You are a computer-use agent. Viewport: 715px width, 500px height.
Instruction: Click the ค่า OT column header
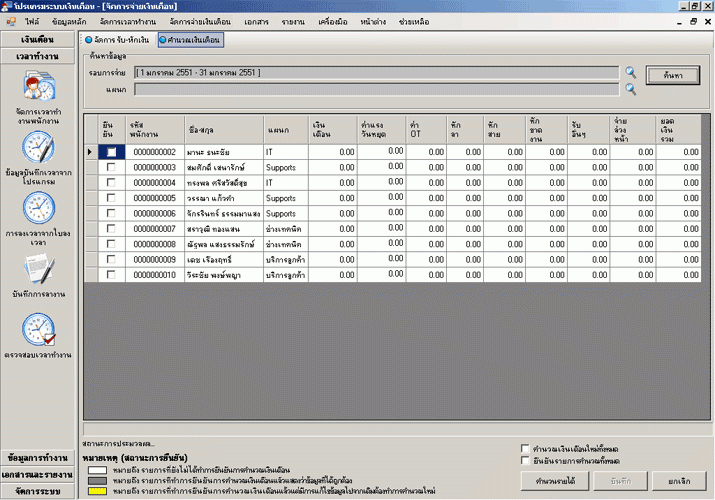coord(426,130)
